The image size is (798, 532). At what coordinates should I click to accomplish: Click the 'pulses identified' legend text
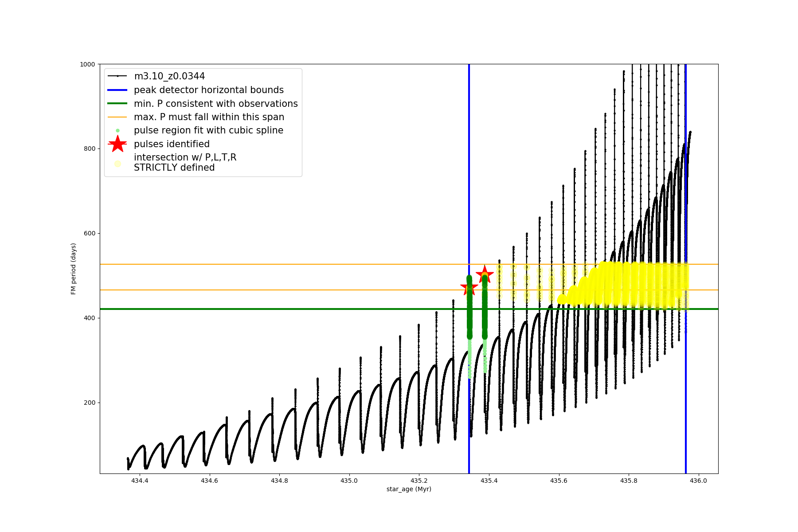point(172,144)
